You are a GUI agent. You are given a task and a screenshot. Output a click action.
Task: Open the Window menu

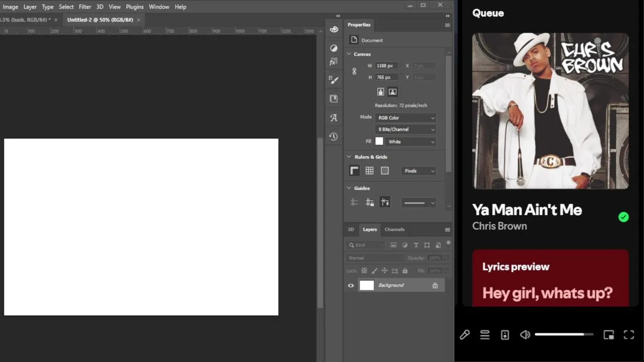tap(159, 7)
